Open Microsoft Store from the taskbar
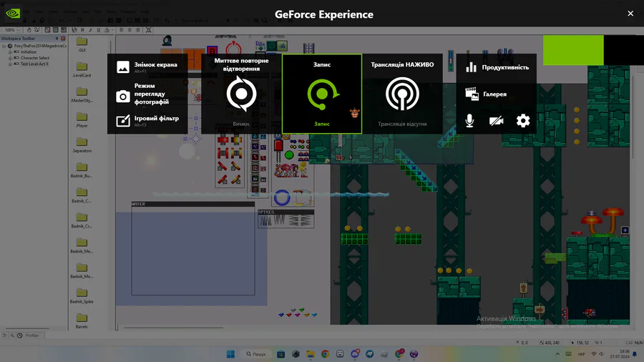 pos(281,354)
